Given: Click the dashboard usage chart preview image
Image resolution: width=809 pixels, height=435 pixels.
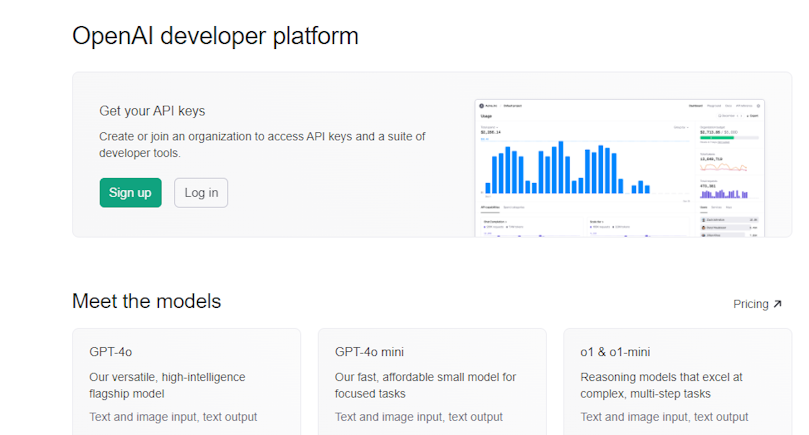Looking at the screenshot, I should point(619,168).
